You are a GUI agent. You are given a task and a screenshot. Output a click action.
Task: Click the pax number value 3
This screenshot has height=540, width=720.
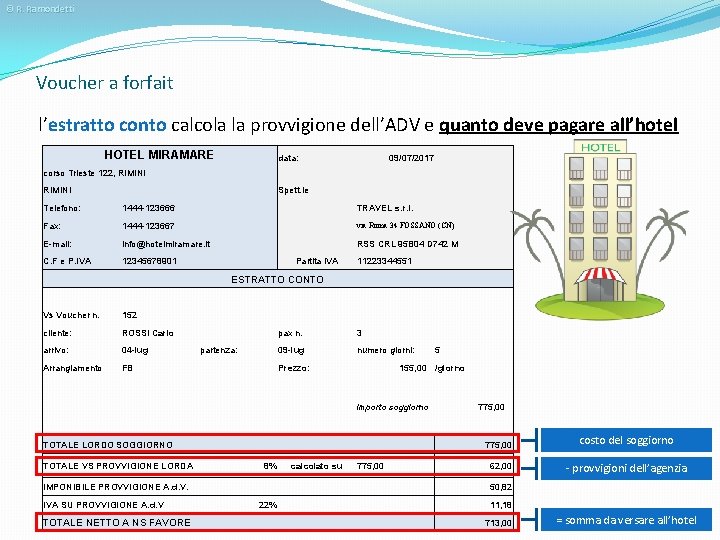(x=359, y=333)
